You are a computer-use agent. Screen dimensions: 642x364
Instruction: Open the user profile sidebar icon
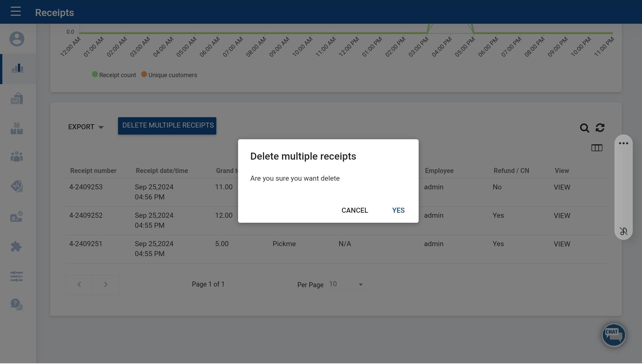point(17,39)
